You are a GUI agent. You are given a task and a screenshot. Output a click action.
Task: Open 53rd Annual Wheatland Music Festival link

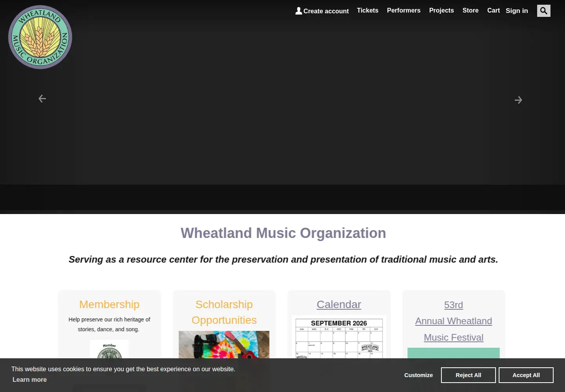point(454,321)
